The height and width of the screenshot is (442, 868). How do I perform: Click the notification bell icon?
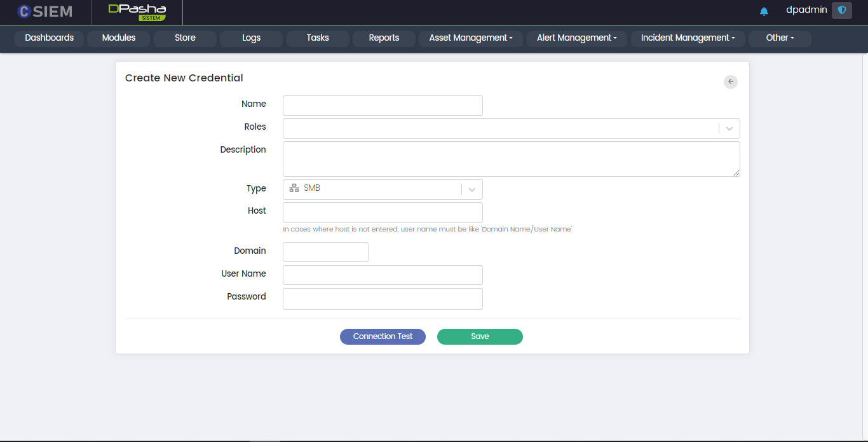click(x=764, y=11)
